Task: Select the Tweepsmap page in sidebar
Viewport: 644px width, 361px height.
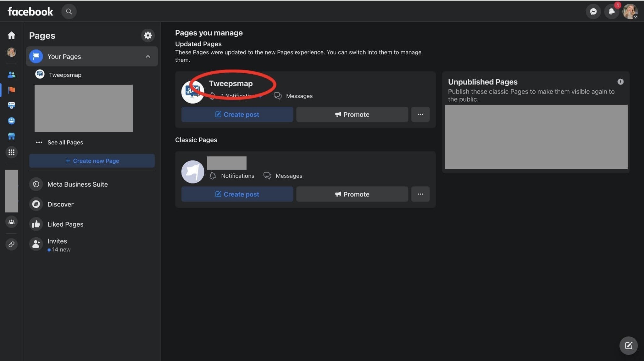Action: coord(65,75)
